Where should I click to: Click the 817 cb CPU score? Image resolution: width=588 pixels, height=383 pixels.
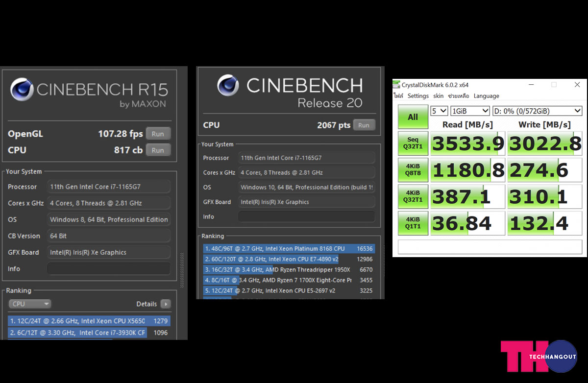pyautogui.click(x=128, y=150)
